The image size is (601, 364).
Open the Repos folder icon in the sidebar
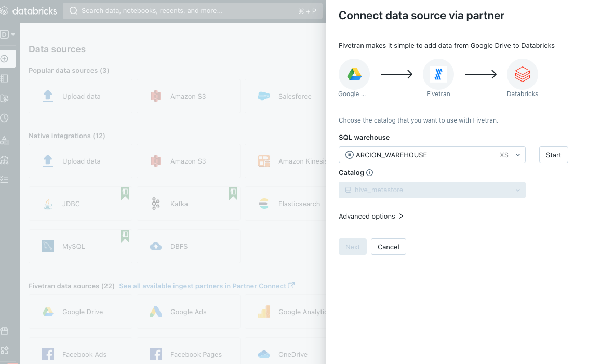(5, 99)
